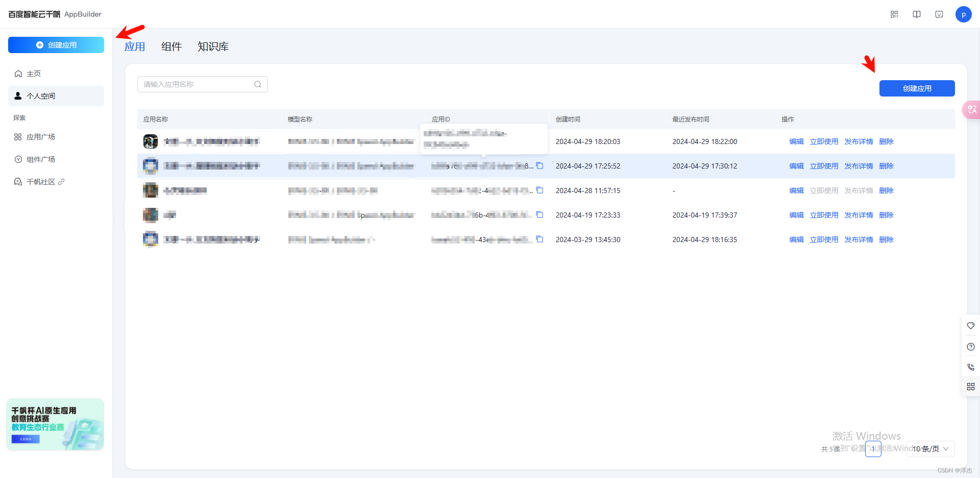Copy app ID for 17:23:33 row
Screen dimensions: 980x478
pos(540,214)
